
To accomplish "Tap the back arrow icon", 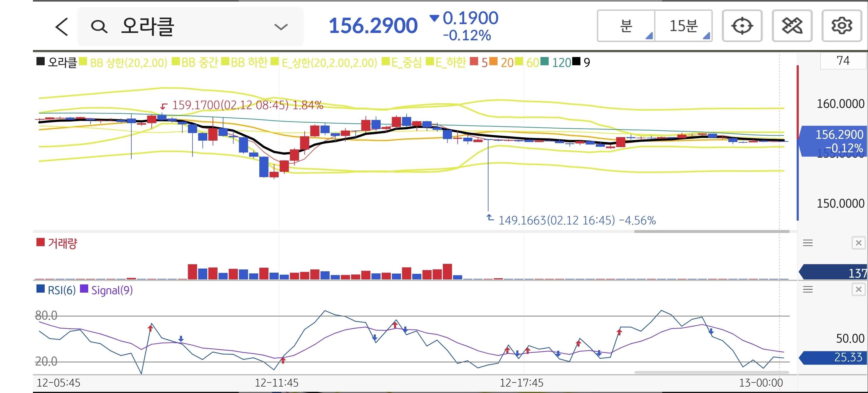I will (x=62, y=27).
